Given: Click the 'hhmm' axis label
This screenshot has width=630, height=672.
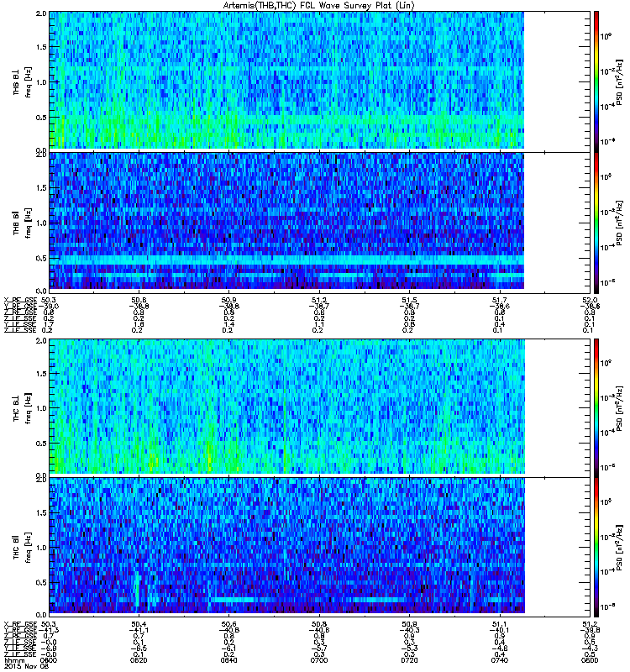Looking at the screenshot, I should coord(13,660).
